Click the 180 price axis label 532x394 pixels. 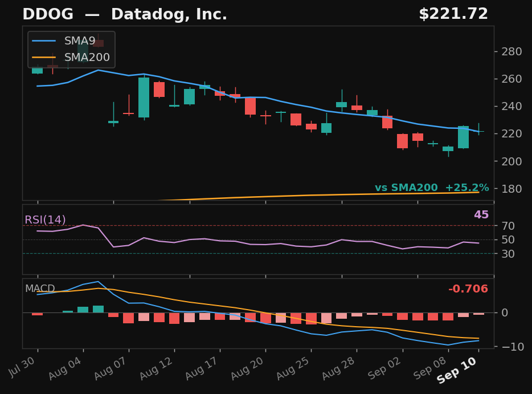coord(511,189)
